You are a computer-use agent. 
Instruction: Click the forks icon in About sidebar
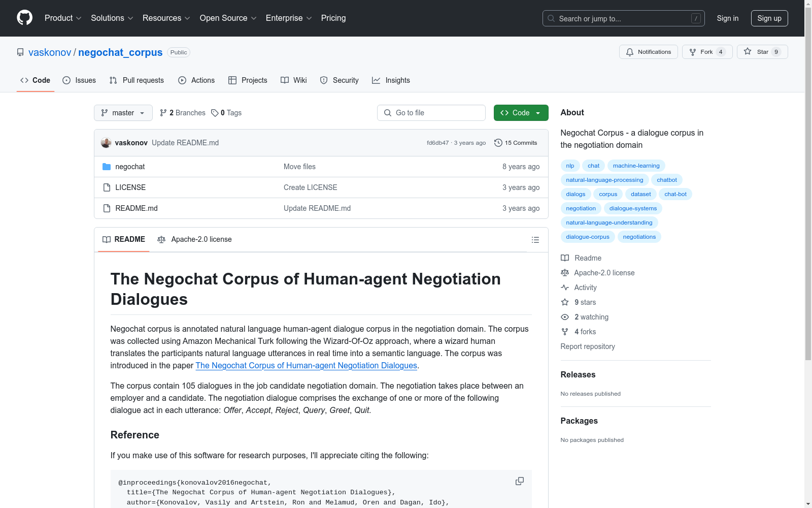pyautogui.click(x=565, y=332)
